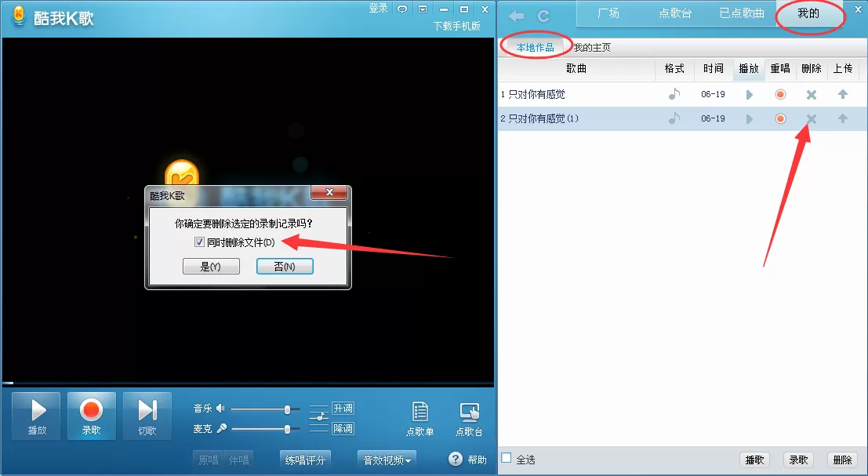Refresh the right panel with reload icon
The image size is (868, 476).
[543, 16]
